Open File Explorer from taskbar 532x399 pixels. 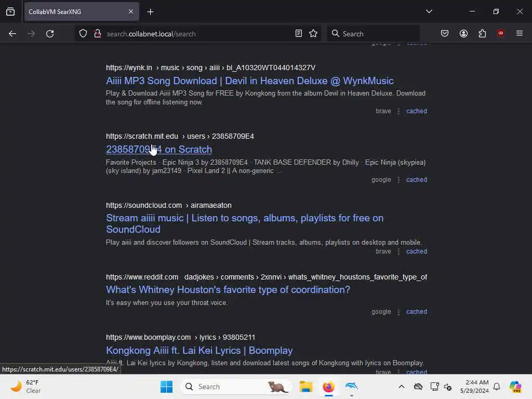pyautogui.click(x=305, y=387)
